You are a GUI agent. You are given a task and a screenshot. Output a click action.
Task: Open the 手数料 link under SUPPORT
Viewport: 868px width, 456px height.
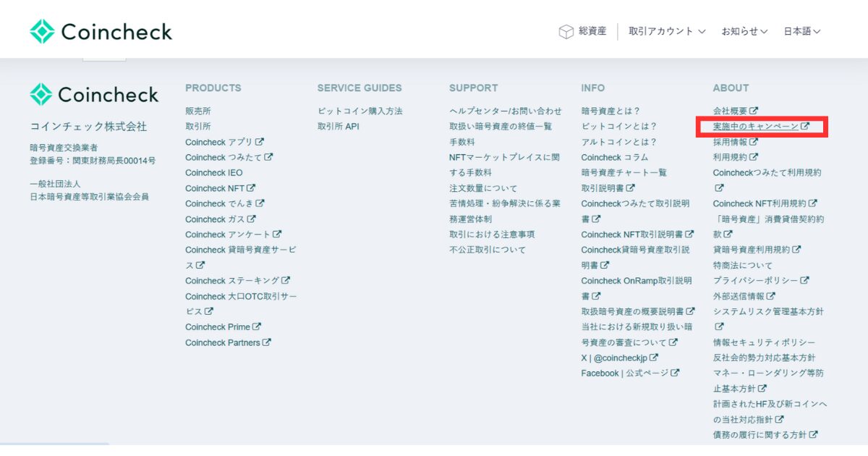(x=462, y=142)
